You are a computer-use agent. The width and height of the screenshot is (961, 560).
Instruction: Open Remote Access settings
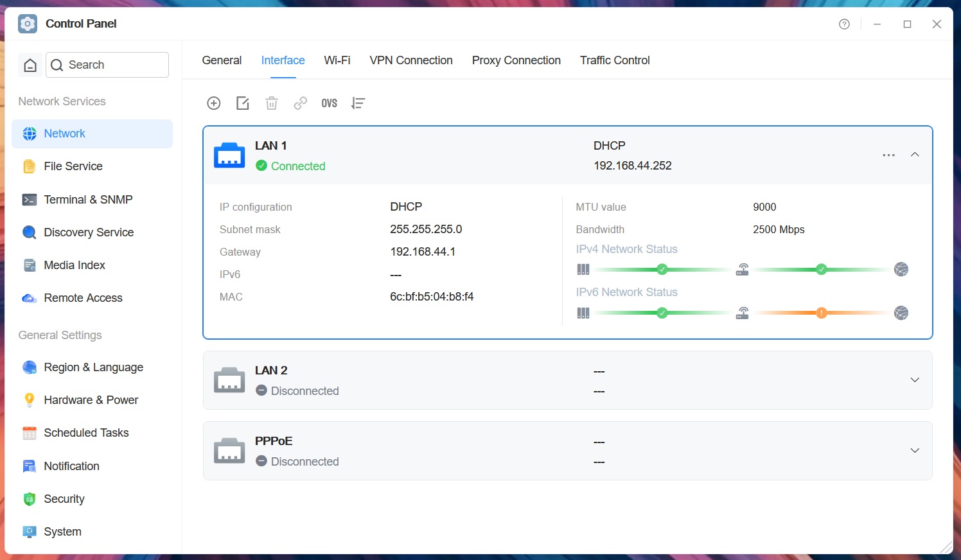pyautogui.click(x=92, y=298)
